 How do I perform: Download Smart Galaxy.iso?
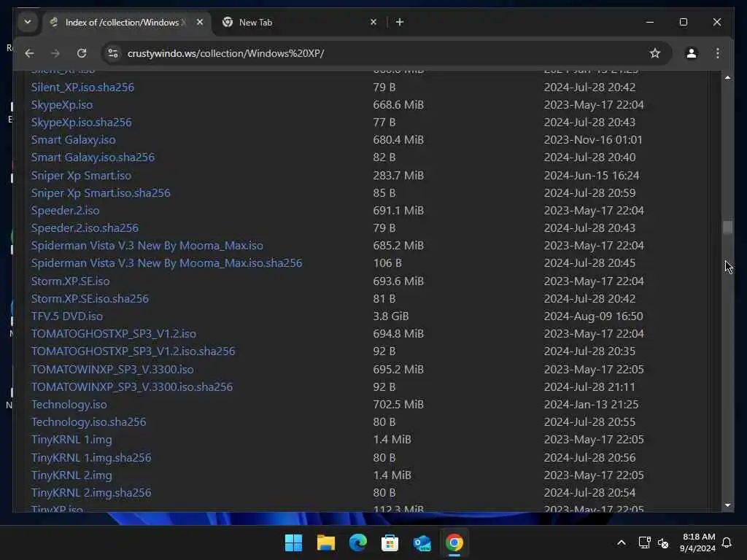[x=74, y=140]
